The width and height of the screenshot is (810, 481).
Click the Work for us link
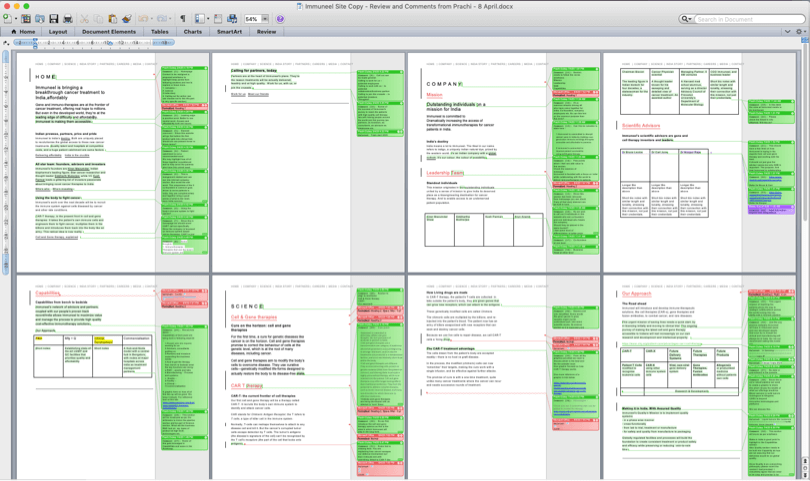tap(238, 95)
